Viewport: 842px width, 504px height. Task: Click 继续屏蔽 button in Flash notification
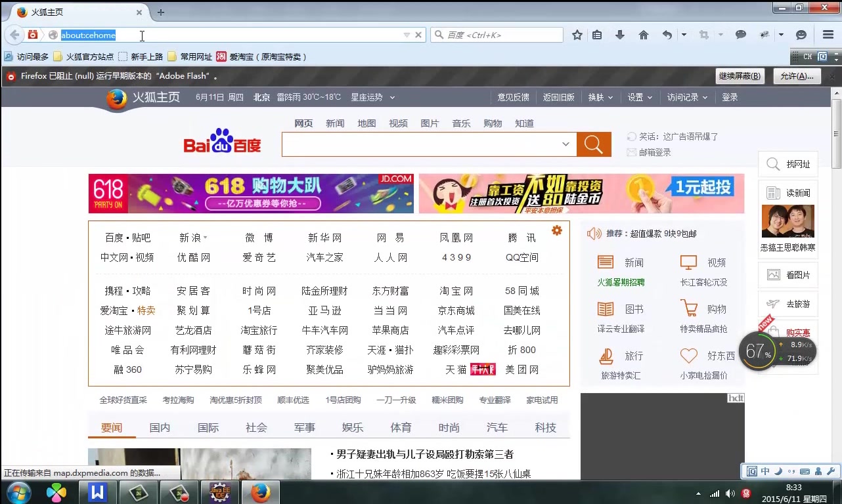pos(740,76)
